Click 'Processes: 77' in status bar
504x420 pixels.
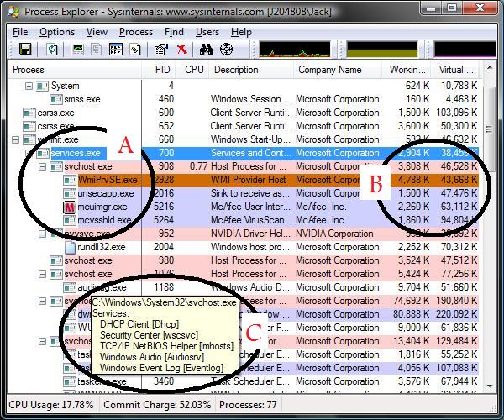click(248, 405)
